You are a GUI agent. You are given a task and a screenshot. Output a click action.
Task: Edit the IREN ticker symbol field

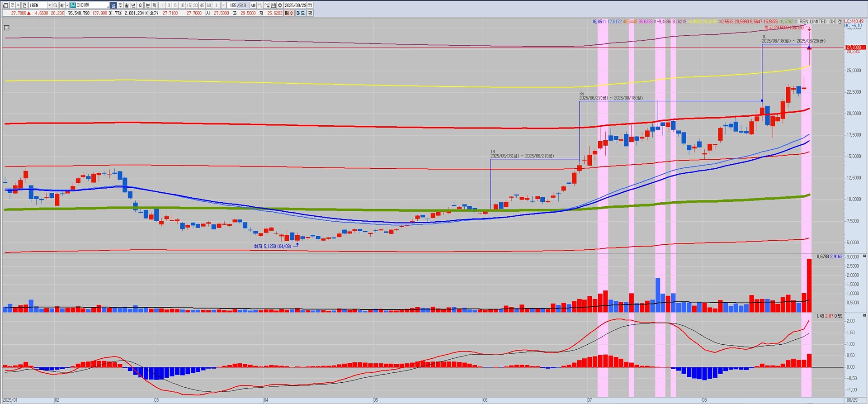[x=38, y=5]
